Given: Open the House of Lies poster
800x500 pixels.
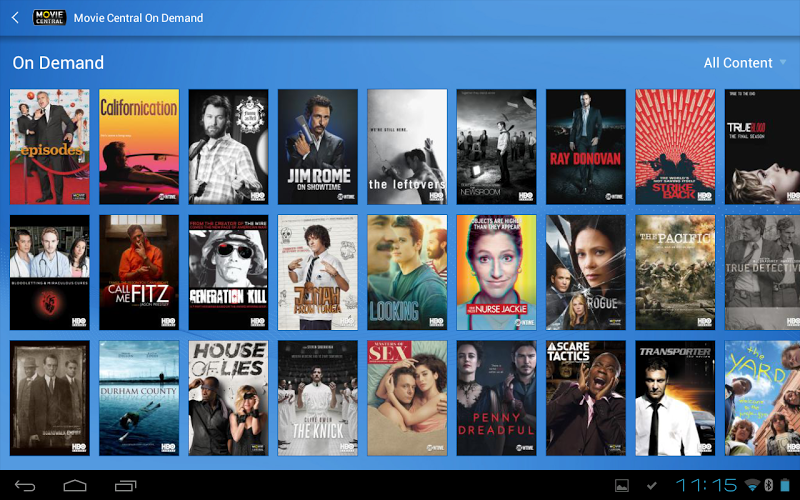Looking at the screenshot, I should point(228,398).
